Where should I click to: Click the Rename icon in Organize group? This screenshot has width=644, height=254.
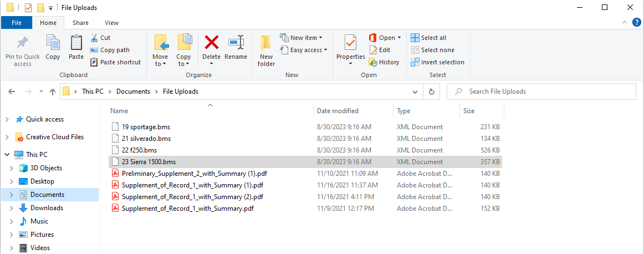pyautogui.click(x=236, y=42)
